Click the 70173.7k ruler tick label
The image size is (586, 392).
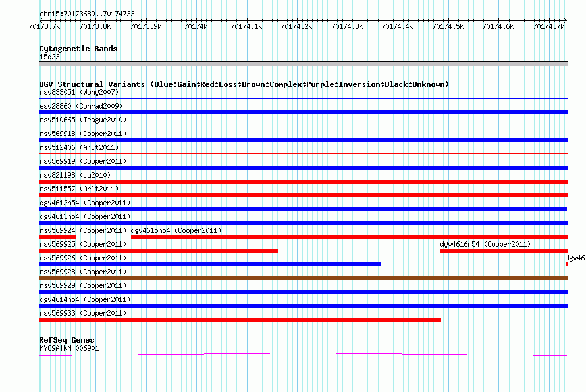click(x=44, y=26)
